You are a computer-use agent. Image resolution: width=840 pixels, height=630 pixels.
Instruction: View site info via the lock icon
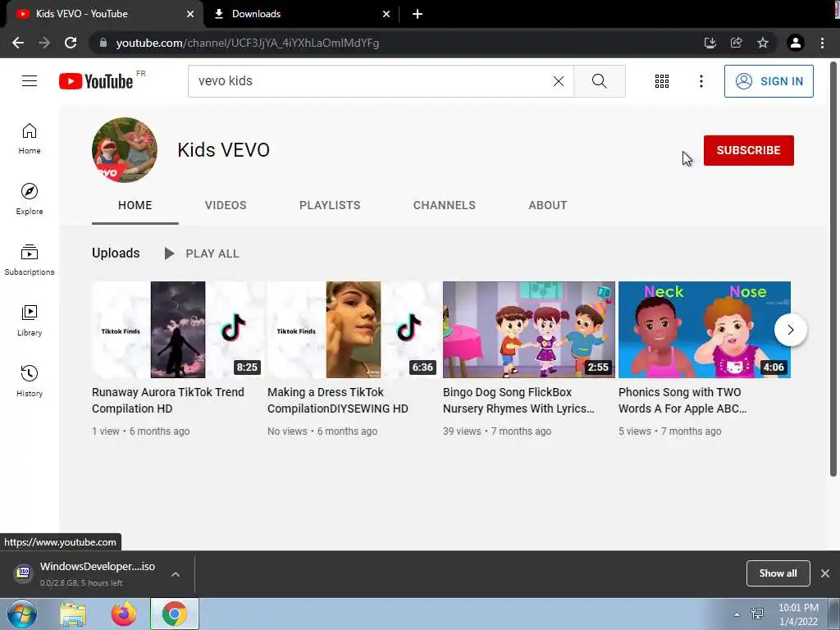tap(103, 43)
